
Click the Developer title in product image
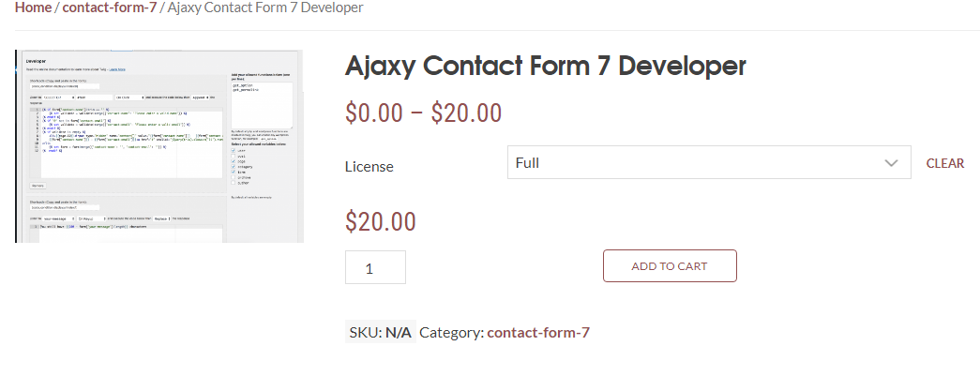pyautogui.click(x=38, y=61)
